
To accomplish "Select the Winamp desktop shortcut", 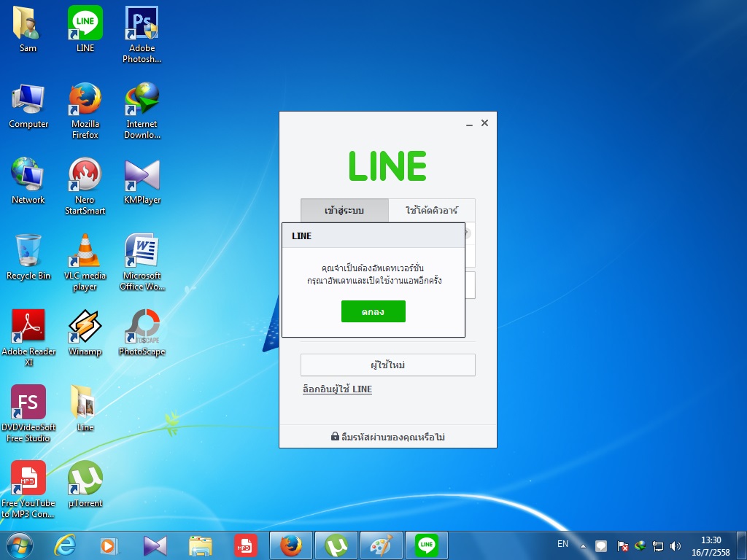I will coord(85,332).
